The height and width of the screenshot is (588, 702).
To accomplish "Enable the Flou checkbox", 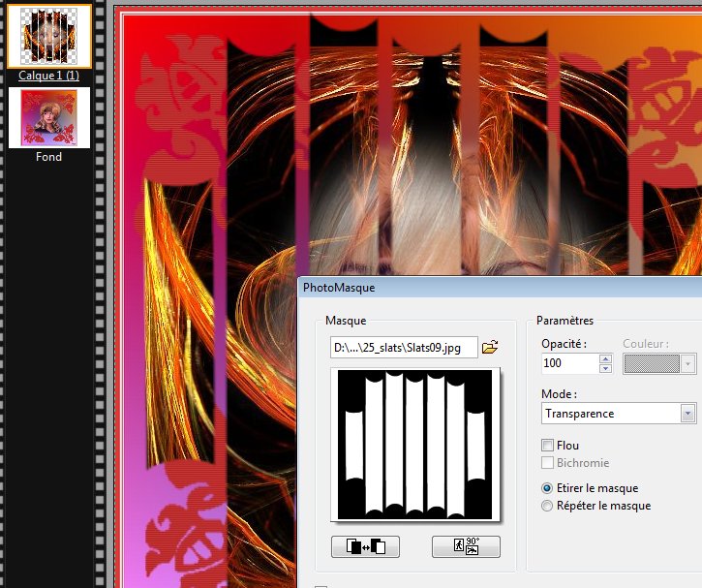I will (x=548, y=446).
